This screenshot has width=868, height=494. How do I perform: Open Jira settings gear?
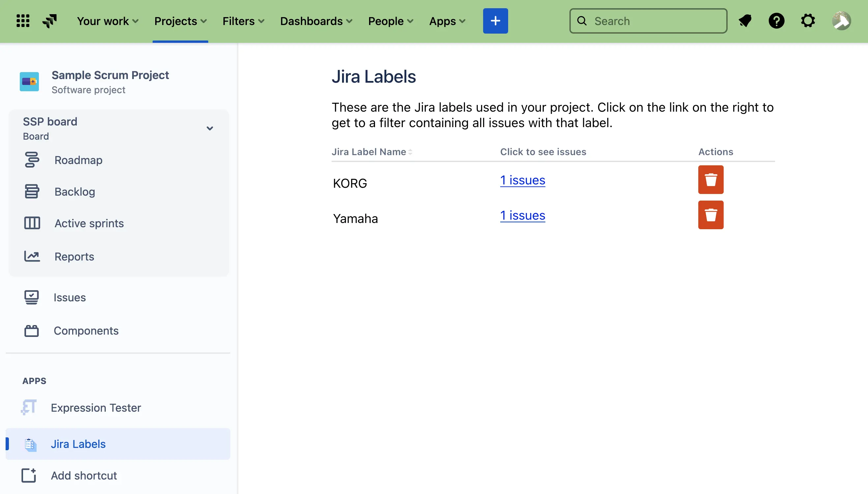[808, 21]
